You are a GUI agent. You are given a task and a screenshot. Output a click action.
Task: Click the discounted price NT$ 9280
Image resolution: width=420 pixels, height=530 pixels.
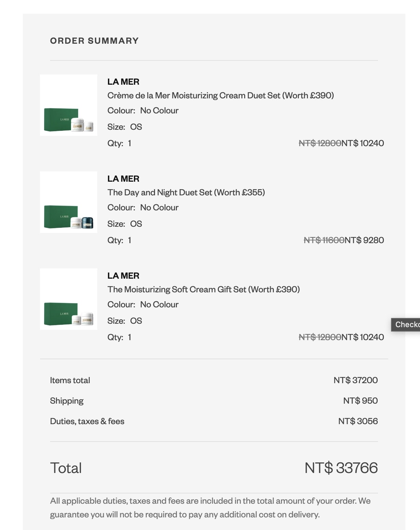pos(364,240)
